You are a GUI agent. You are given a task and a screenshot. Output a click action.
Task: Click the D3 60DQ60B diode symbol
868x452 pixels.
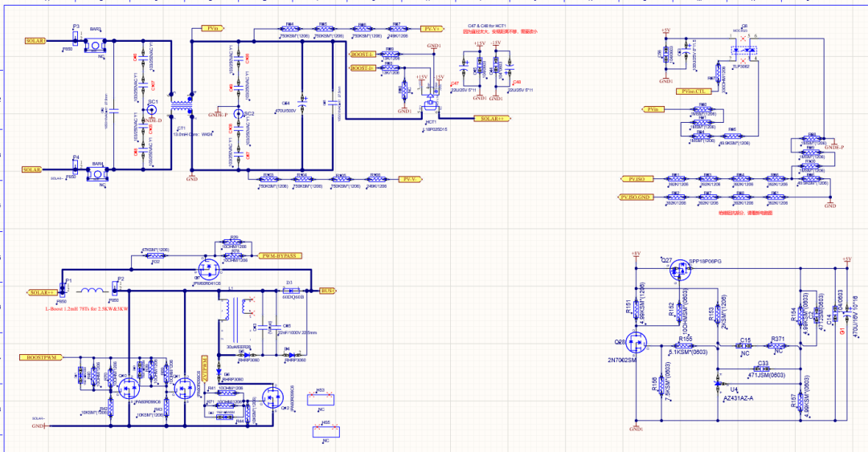click(x=290, y=290)
